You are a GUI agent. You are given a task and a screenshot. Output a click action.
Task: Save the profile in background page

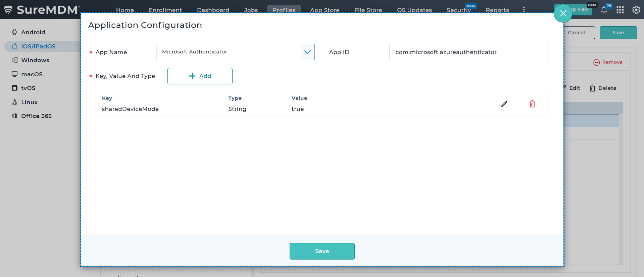click(x=618, y=33)
